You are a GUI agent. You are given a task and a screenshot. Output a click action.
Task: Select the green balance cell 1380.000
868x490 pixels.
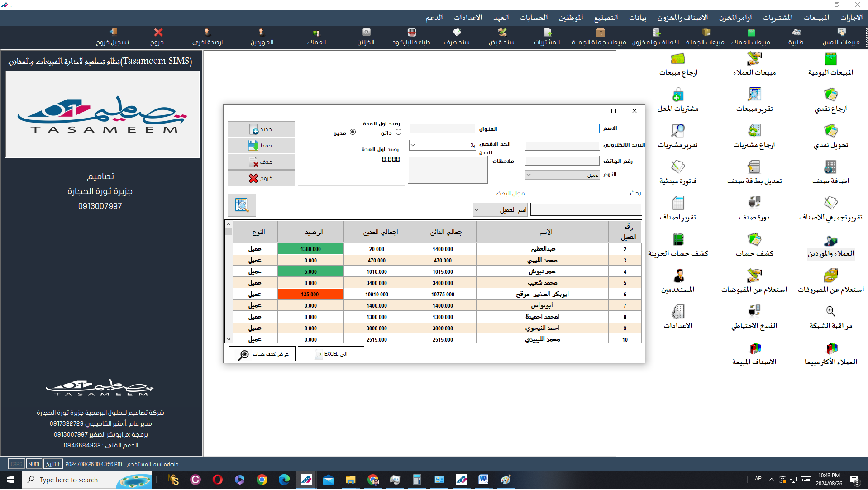[x=311, y=249]
